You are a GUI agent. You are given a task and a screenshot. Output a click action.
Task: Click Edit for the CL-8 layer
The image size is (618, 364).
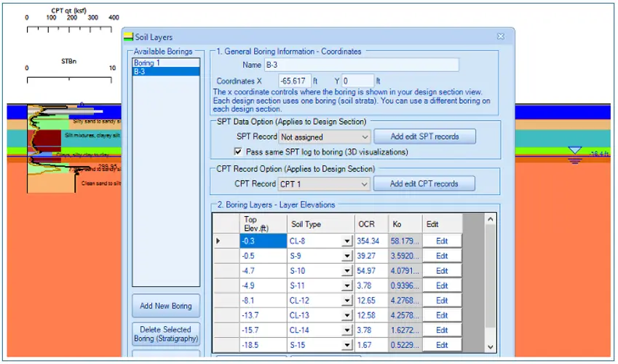(442, 241)
